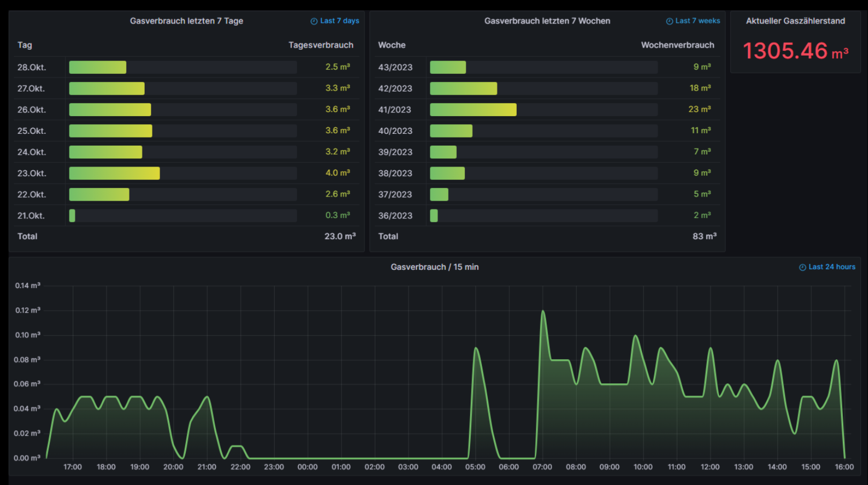868x485 pixels.
Task: Open the Last 7 weeks time override label
Action: 698,21
